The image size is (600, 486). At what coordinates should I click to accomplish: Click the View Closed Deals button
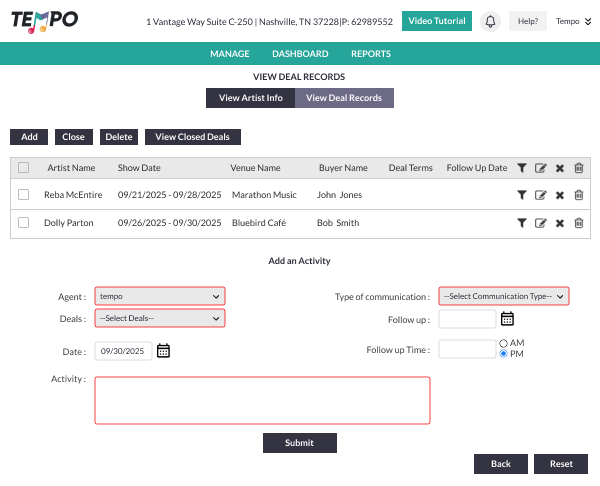coord(193,137)
